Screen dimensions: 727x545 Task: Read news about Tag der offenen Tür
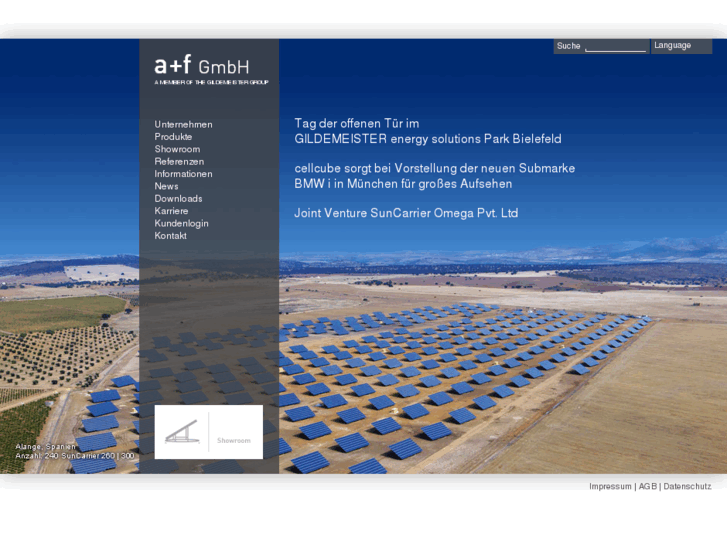427,131
